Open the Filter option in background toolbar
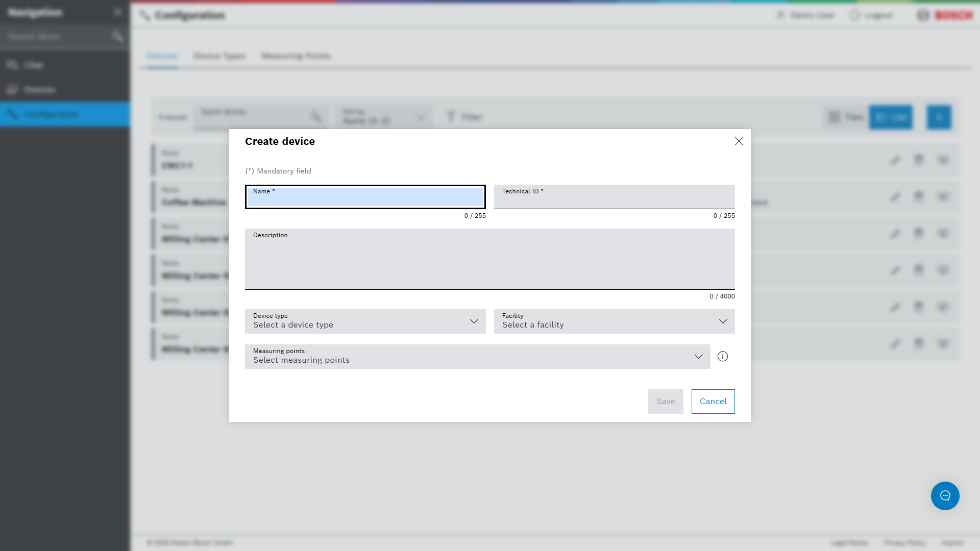Viewport: 980px width, 551px height. coord(464,117)
